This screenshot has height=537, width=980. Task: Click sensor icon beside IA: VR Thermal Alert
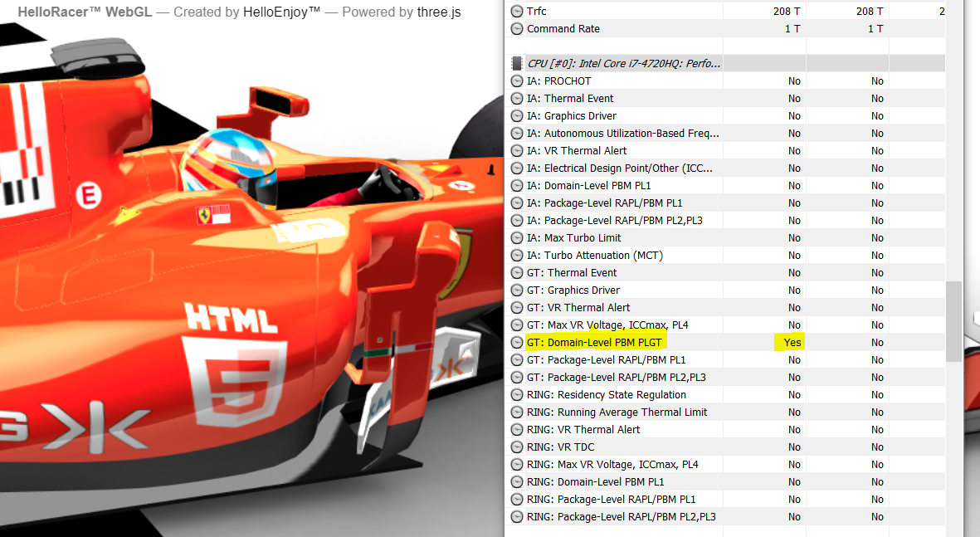click(517, 151)
